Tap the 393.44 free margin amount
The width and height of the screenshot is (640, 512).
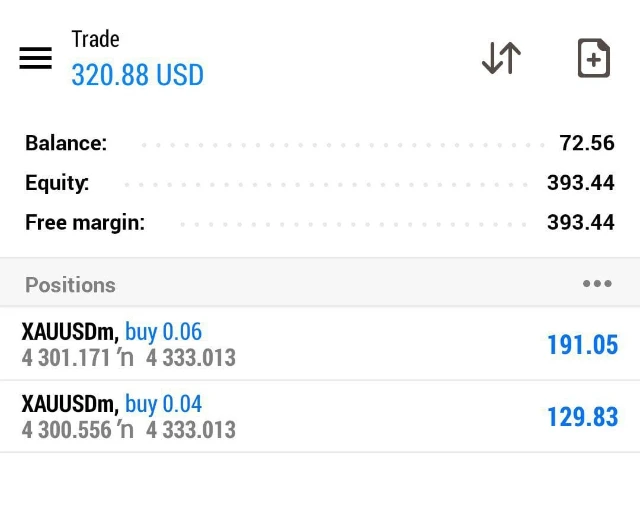[x=580, y=223]
